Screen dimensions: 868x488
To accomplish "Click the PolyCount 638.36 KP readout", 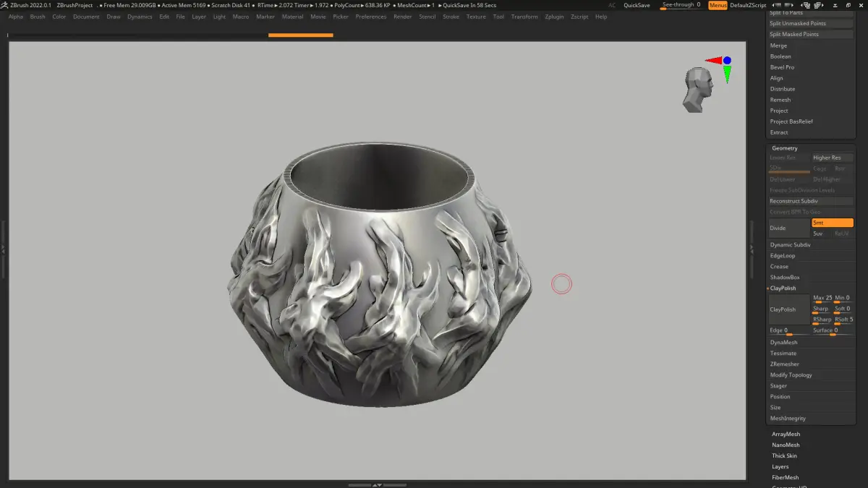I will pos(362,5).
